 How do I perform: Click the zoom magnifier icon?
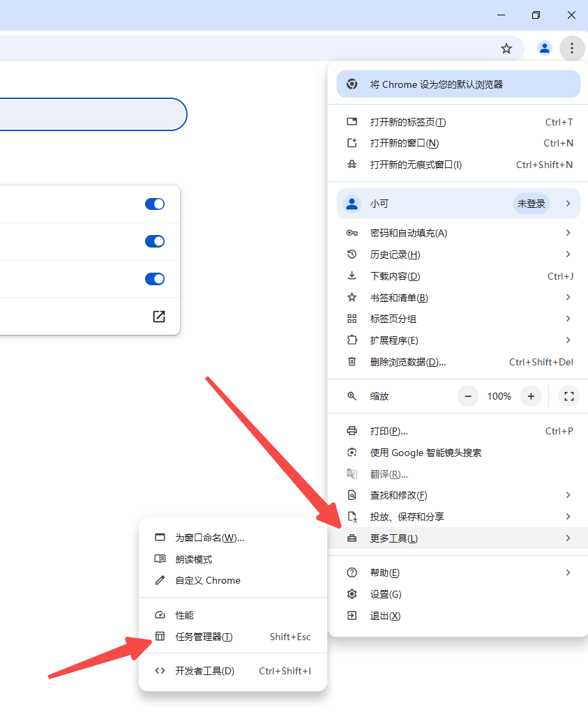pos(352,396)
